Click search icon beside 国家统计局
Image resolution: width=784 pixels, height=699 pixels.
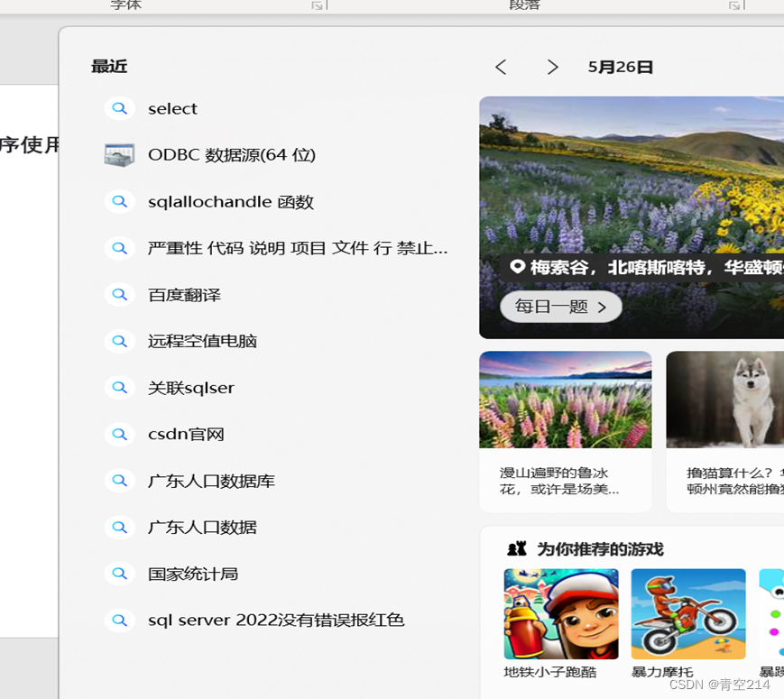pos(119,574)
